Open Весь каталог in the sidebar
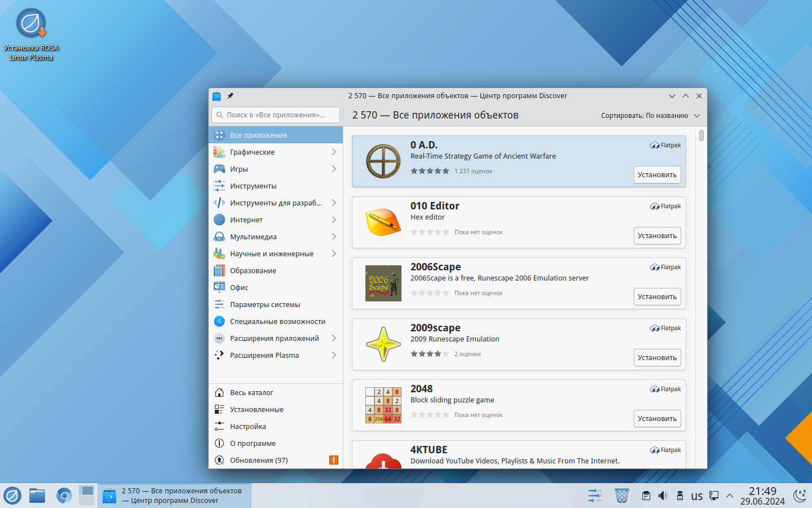812x508 pixels. click(276, 392)
